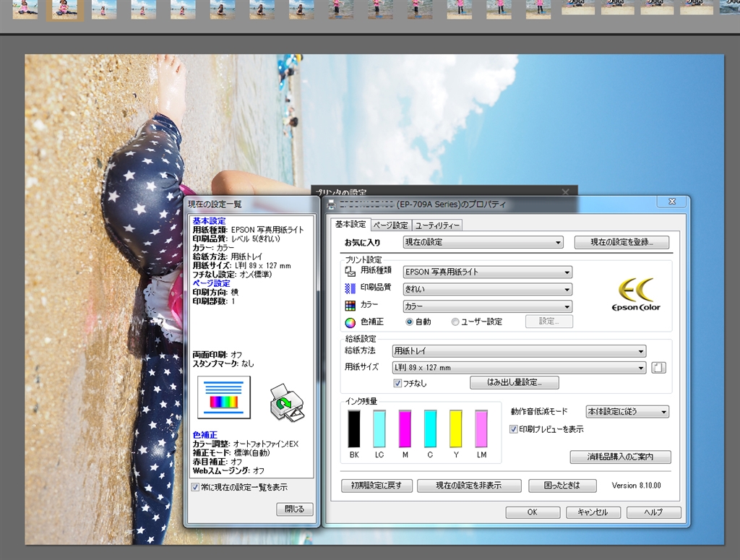This screenshot has width=740, height=560.
Task: Close the EP-709A properties dialog with X
Action: [672, 202]
